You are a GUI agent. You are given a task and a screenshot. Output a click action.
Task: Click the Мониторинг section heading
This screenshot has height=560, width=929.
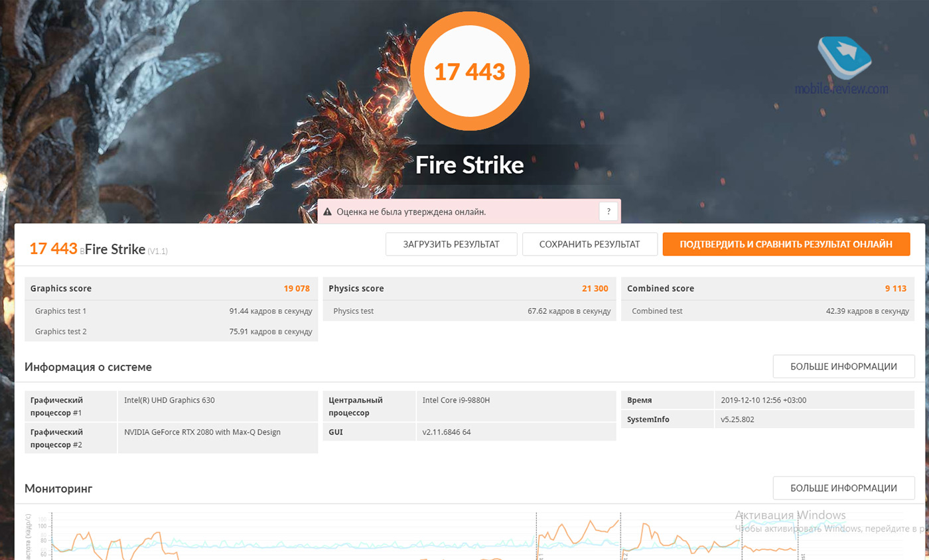pos(58,489)
